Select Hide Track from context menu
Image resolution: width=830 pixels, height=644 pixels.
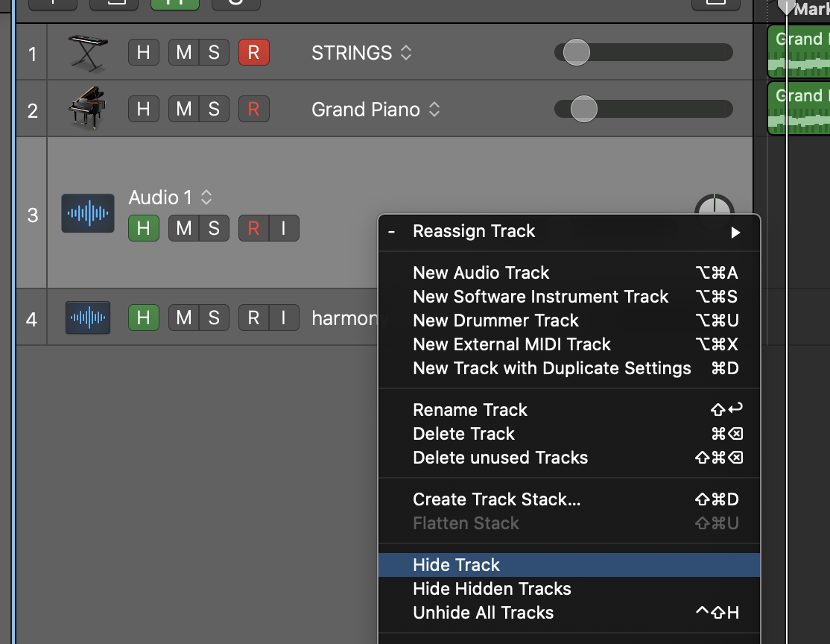coord(457,565)
